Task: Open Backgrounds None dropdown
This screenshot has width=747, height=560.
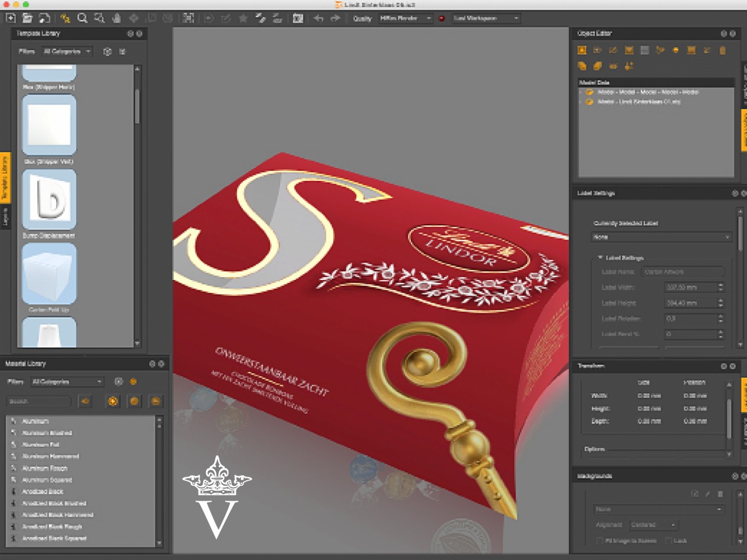Action: (x=658, y=509)
